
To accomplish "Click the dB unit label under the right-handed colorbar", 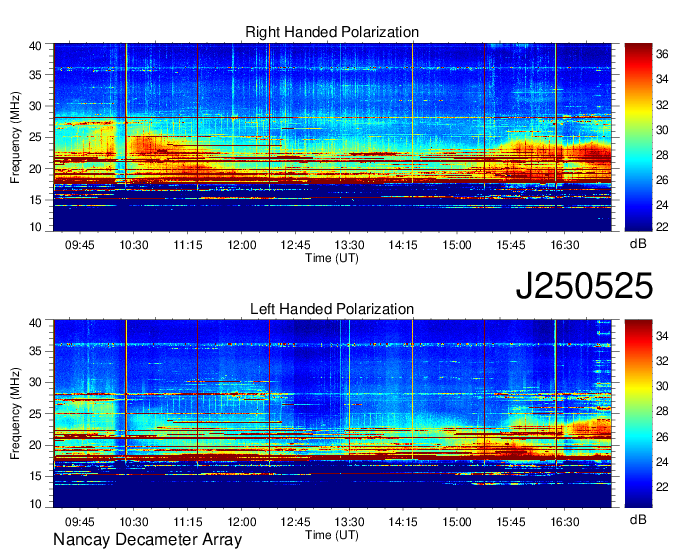I will tap(638, 244).
